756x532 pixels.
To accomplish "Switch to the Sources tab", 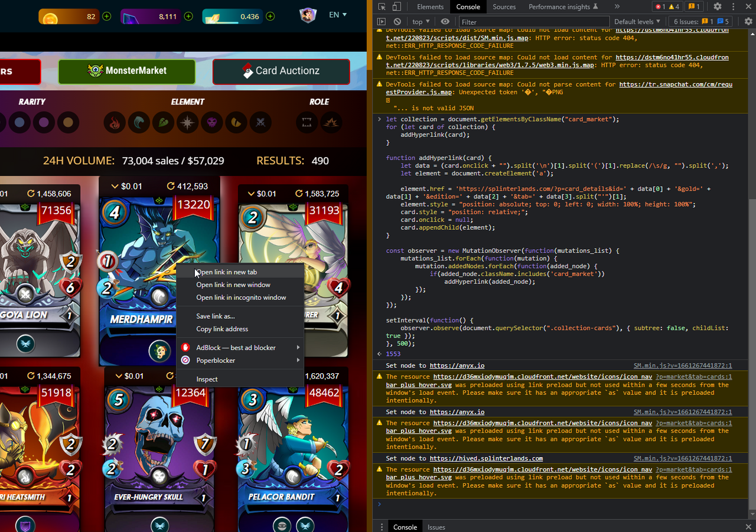I will (x=504, y=6).
